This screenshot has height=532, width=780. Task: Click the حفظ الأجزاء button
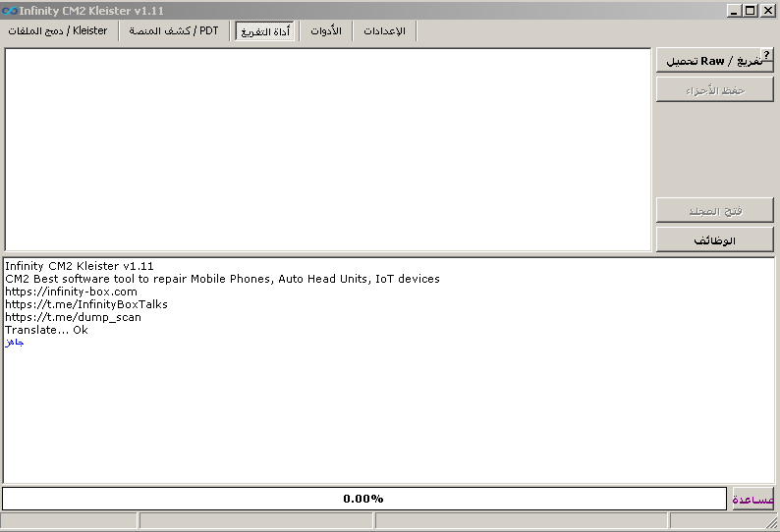coord(714,90)
